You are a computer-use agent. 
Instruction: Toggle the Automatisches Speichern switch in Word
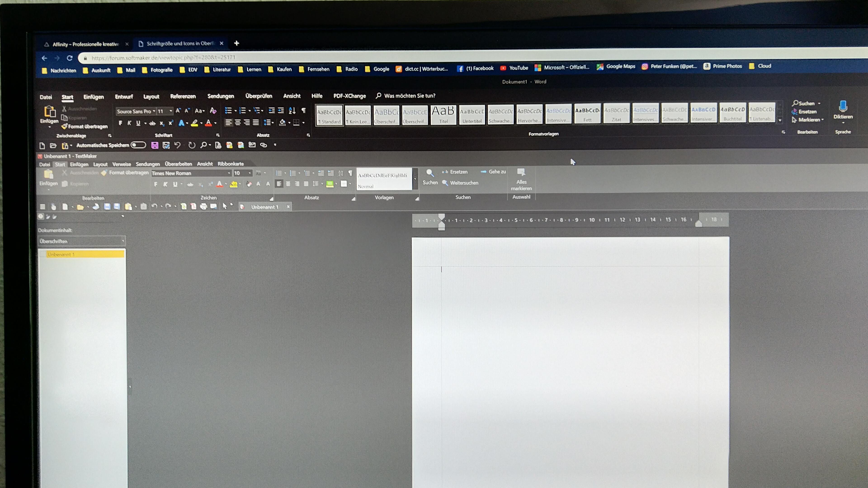[x=139, y=145]
